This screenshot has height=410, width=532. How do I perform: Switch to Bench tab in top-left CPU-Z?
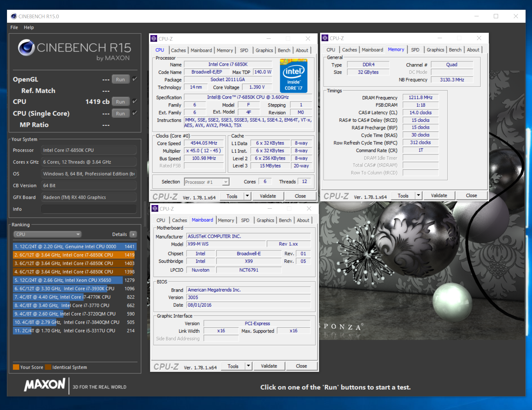[x=284, y=50]
